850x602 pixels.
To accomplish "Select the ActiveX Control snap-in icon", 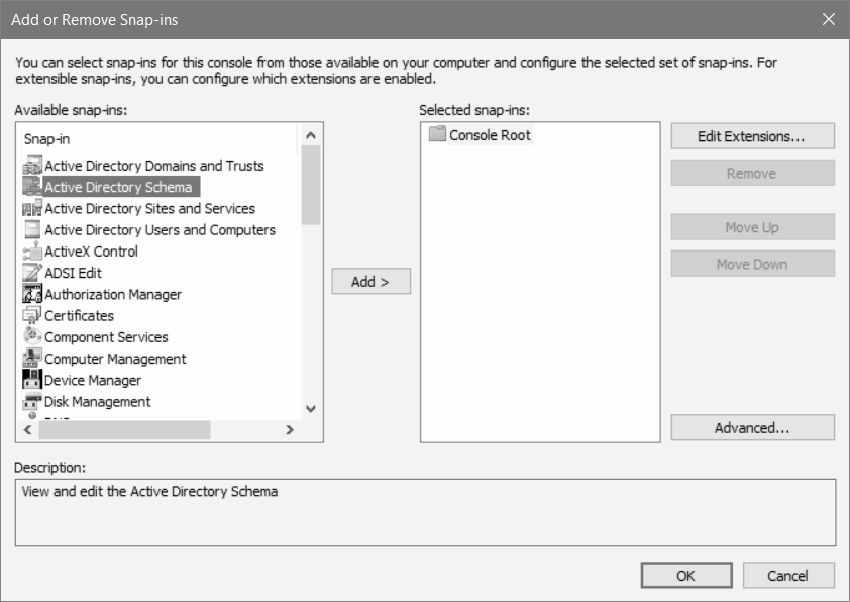I will click(33, 251).
